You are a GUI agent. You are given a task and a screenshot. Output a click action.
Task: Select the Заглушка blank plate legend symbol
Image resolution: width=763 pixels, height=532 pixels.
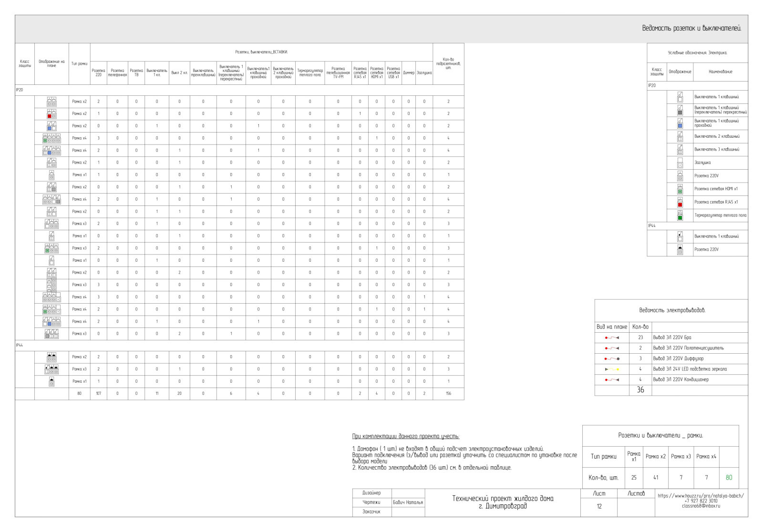[680, 163]
